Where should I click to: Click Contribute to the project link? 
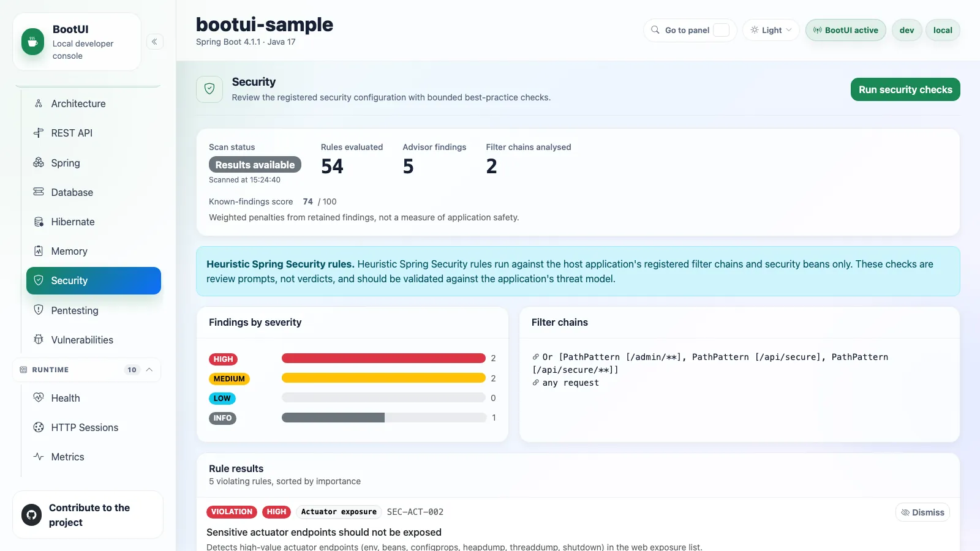pyautogui.click(x=88, y=515)
